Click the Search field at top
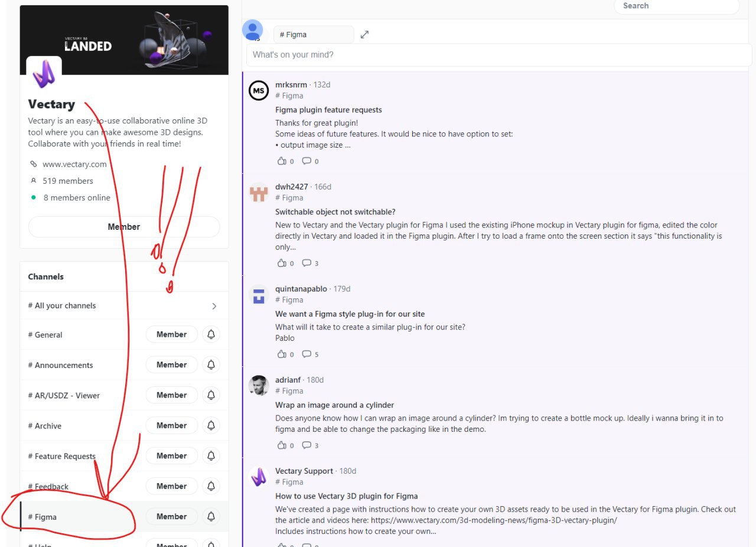This screenshot has width=756, height=547. (x=677, y=6)
